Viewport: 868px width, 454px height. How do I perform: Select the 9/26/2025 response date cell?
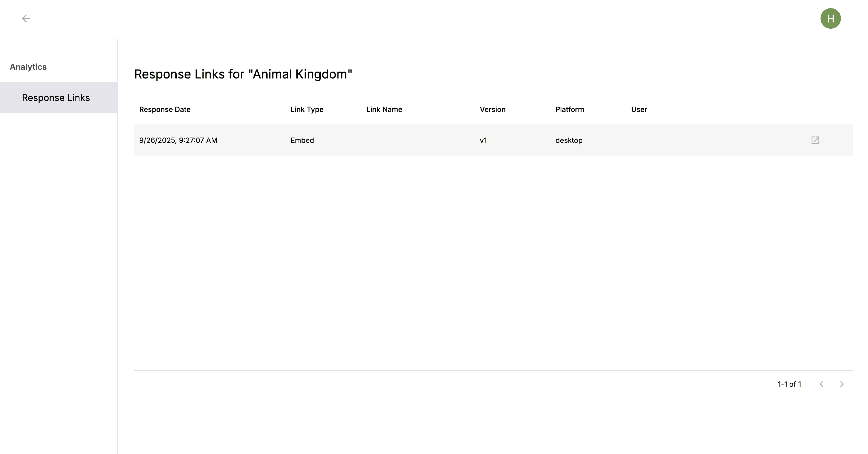click(178, 140)
